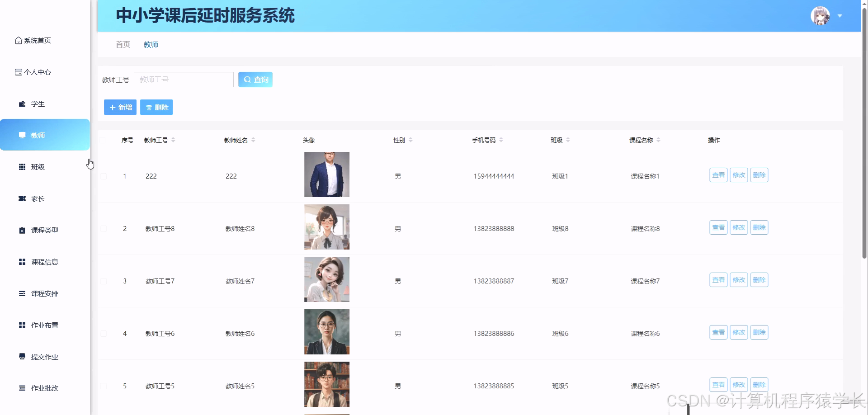Click the 家长 parents icon in sidebar
Image resolution: width=868 pixels, height=415 pixels.
pos(22,198)
